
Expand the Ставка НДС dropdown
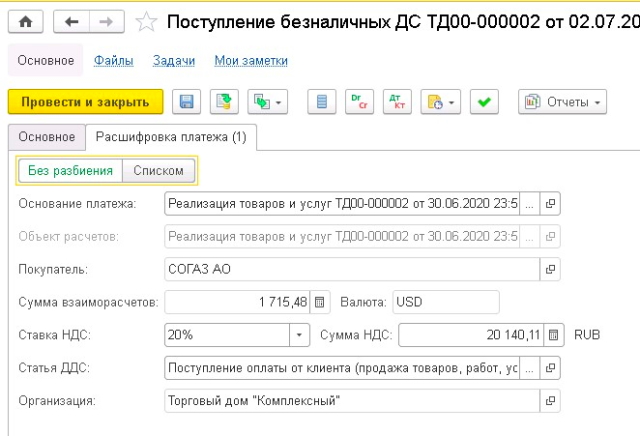pos(300,335)
